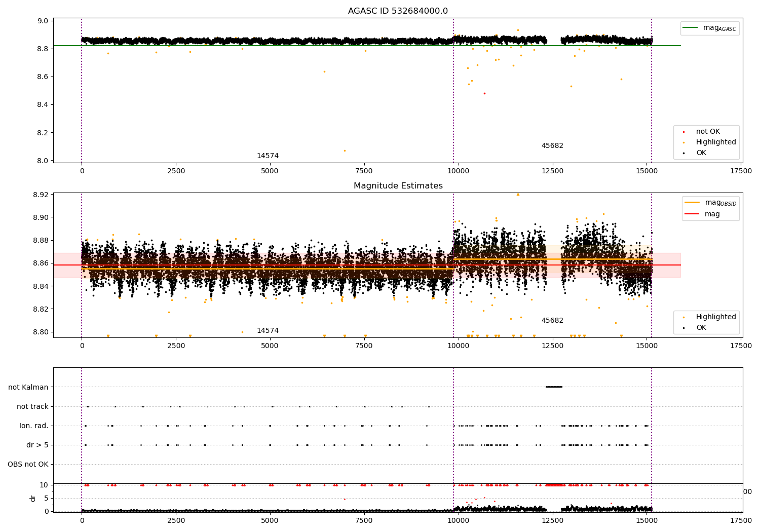Select the red 'mag' legend entry

coord(702,214)
